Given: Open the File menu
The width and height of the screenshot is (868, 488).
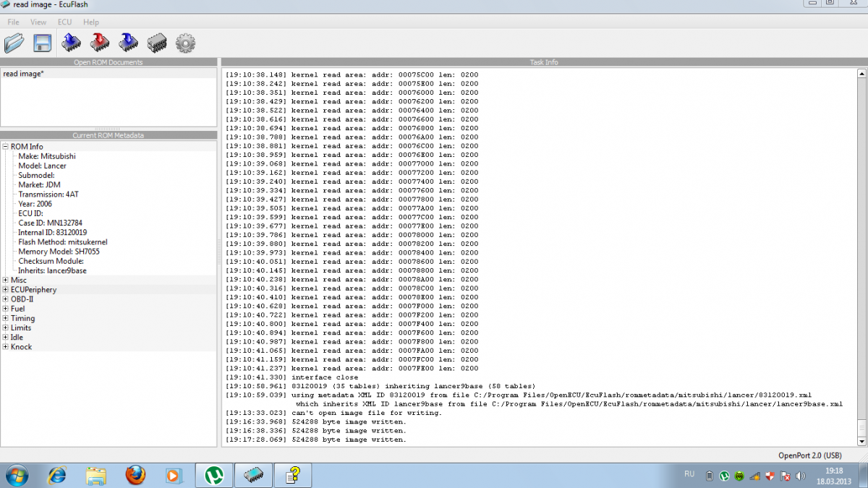Looking at the screenshot, I should click(14, 22).
